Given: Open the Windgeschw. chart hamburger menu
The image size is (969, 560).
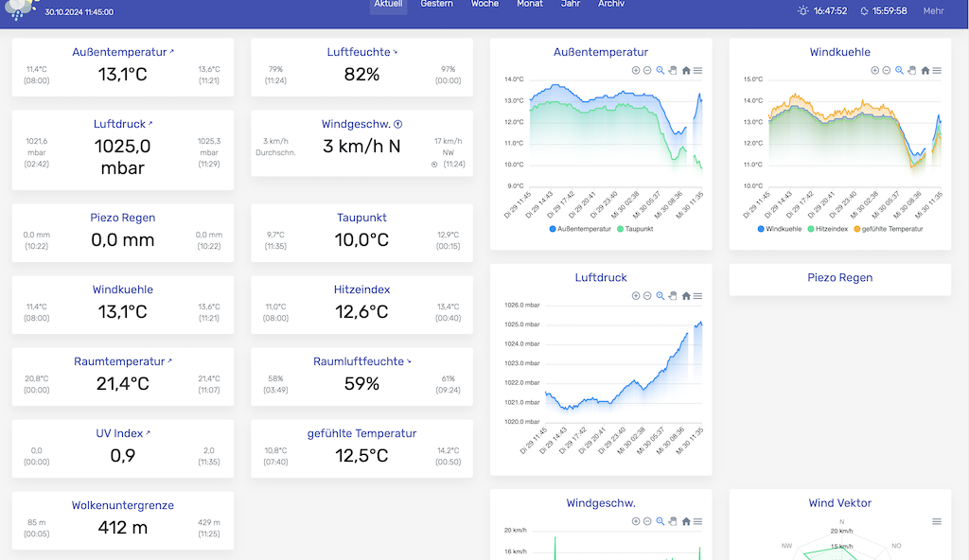Looking at the screenshot, I should pyautogui.click(x=697, y=521).
